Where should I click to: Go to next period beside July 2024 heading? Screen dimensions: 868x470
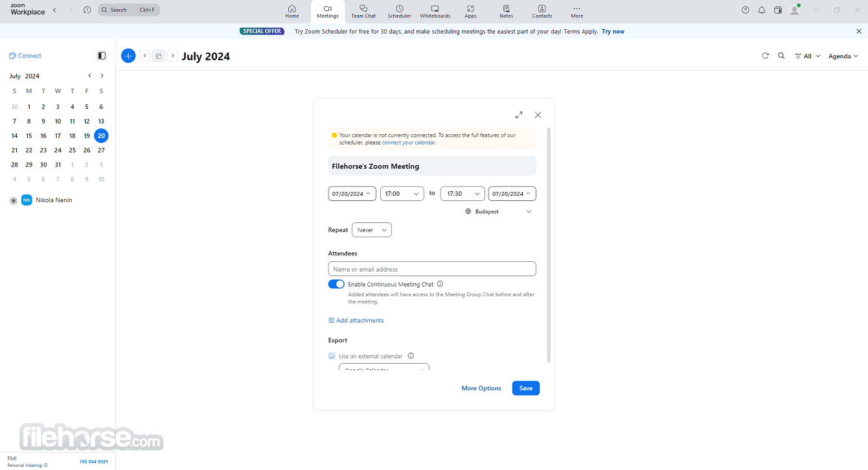(172, 56)
